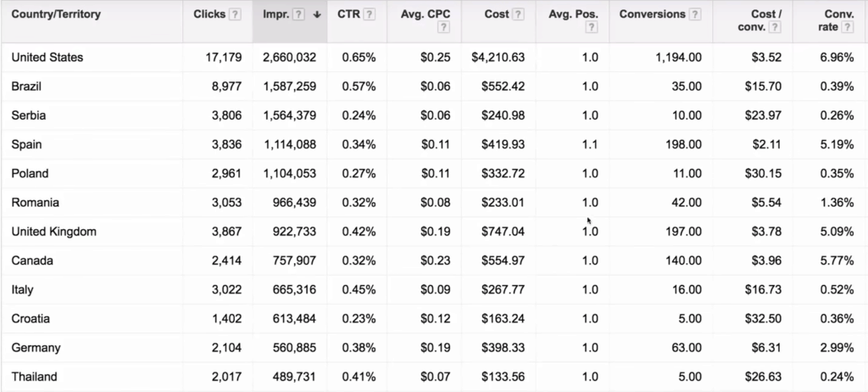Click United States clicks value 17,179
The height and width of the screenshot is (392, 868).
(x=224, y=57)
